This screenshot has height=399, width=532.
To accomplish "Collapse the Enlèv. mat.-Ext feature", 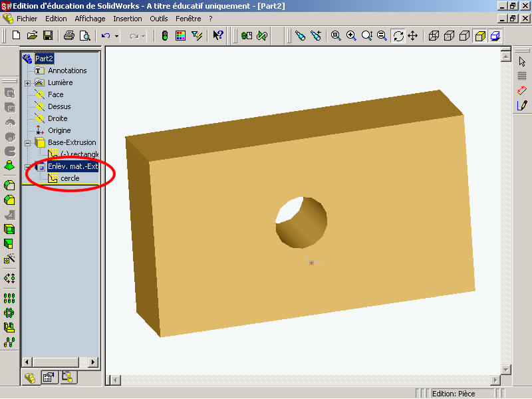I will 28,167.
